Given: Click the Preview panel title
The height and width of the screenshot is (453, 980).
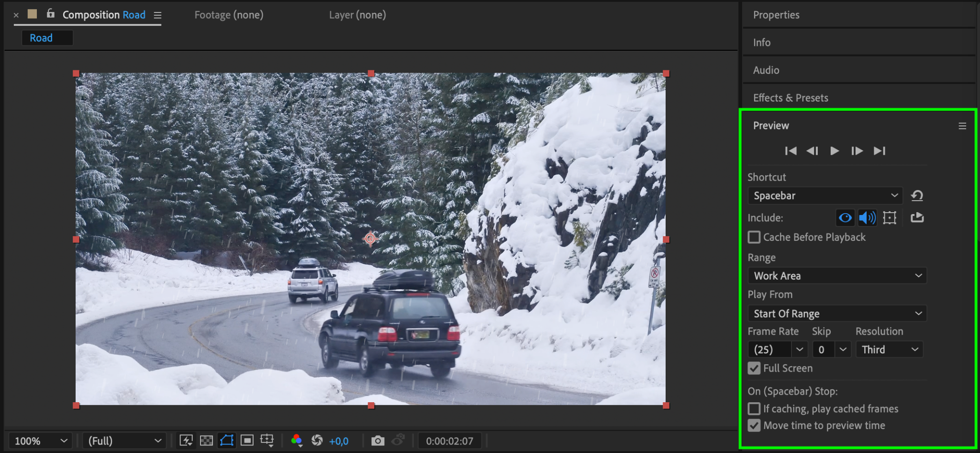Looking at the screenshot, I should pos(771,125).
